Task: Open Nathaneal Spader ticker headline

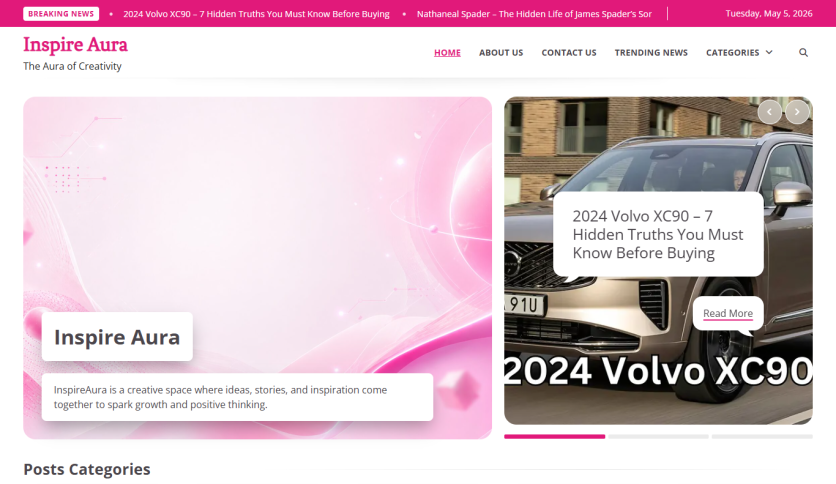Action: pyautogui.click(x=534, y=14)
